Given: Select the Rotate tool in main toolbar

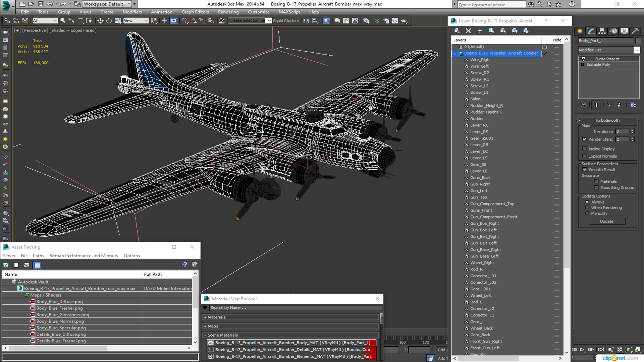Looking at the screenshot, I should pyautogui.click(x=109, y=21).
